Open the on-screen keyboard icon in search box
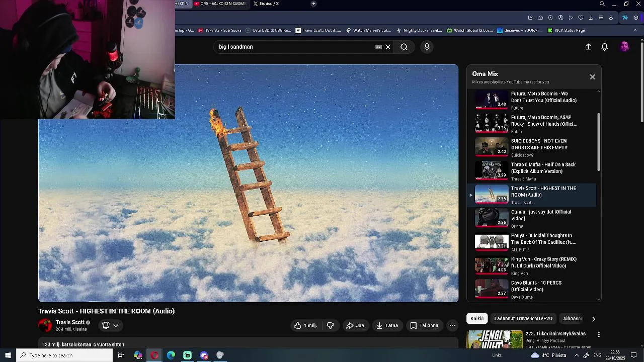Viewport: 644px width, 362px height. tap(378, 47)
